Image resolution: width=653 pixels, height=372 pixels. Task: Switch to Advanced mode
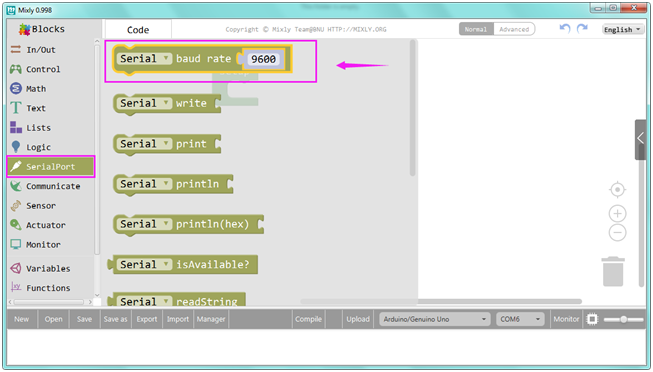click(514, 29)
